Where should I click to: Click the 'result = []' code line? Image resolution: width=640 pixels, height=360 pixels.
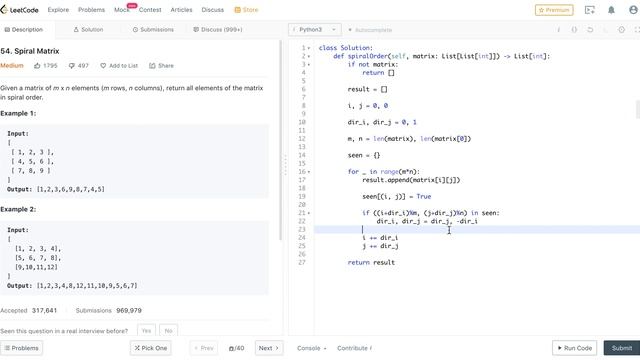point(367,89)
